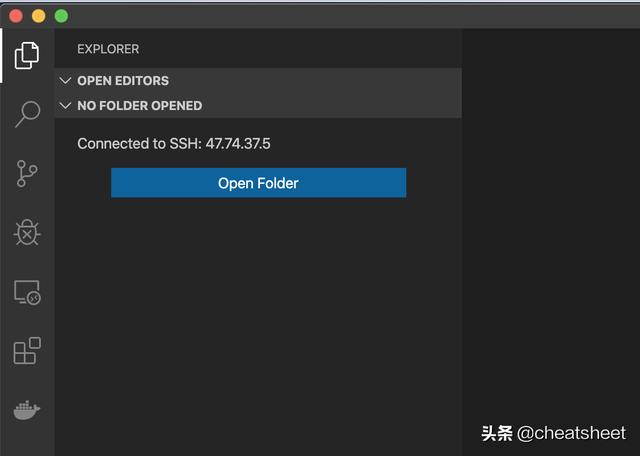
Task: Select the NO FOLDER OPENED section header
Action: pos(258,105)
